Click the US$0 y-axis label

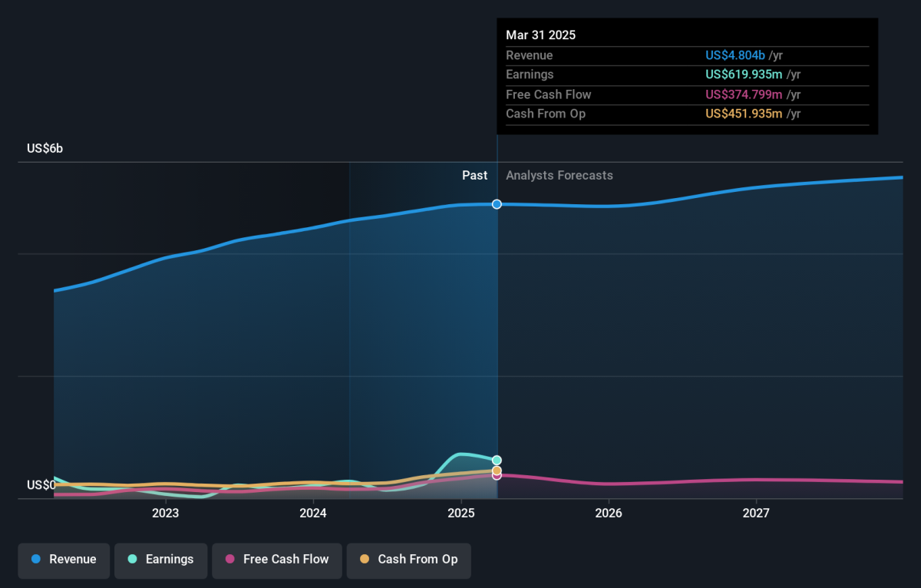pyautogui.click(x=41, y=485)
